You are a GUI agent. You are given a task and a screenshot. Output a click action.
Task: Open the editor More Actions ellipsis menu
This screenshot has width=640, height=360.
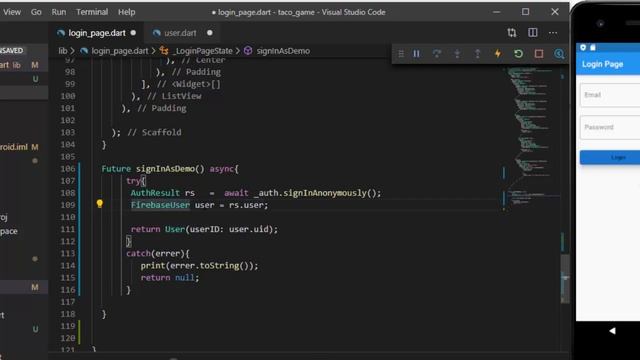(x=553, y=33)
